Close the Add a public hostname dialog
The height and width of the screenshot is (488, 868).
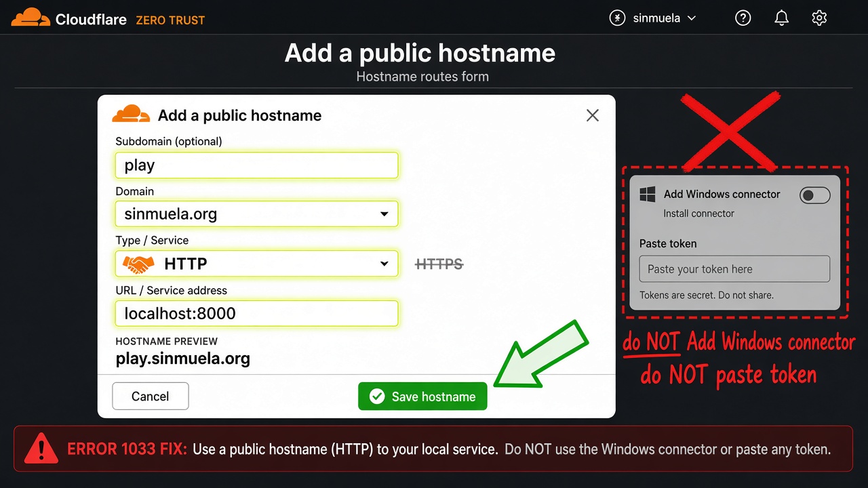(x=593, y=116)
